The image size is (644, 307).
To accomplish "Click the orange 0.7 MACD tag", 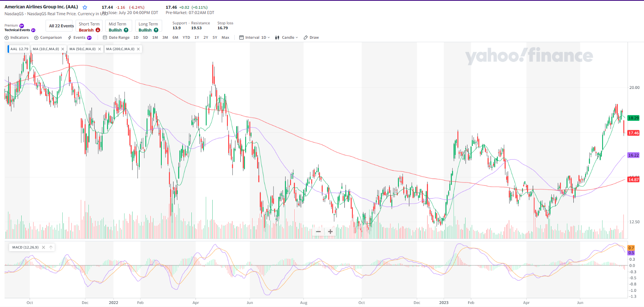I will click(631, 248).
